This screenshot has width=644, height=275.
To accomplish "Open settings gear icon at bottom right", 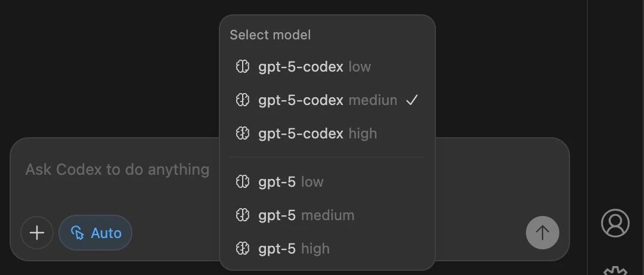I will pyautogui.click(x=615, y=271).
